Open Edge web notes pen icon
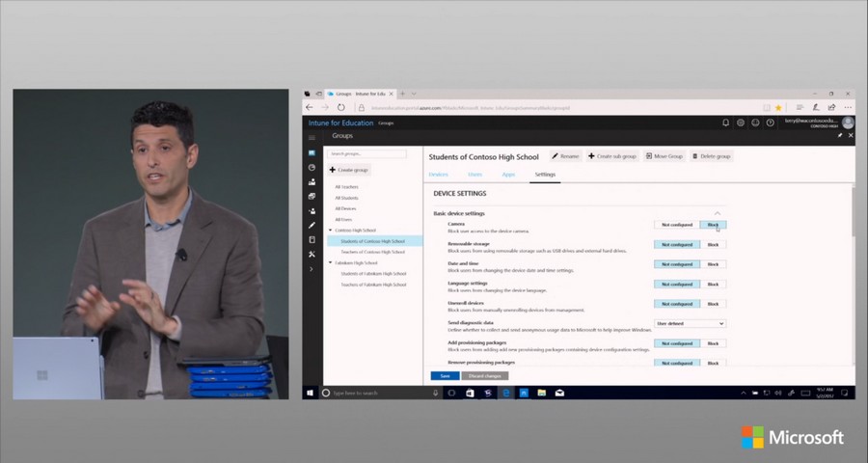 (x=816, y=107)
